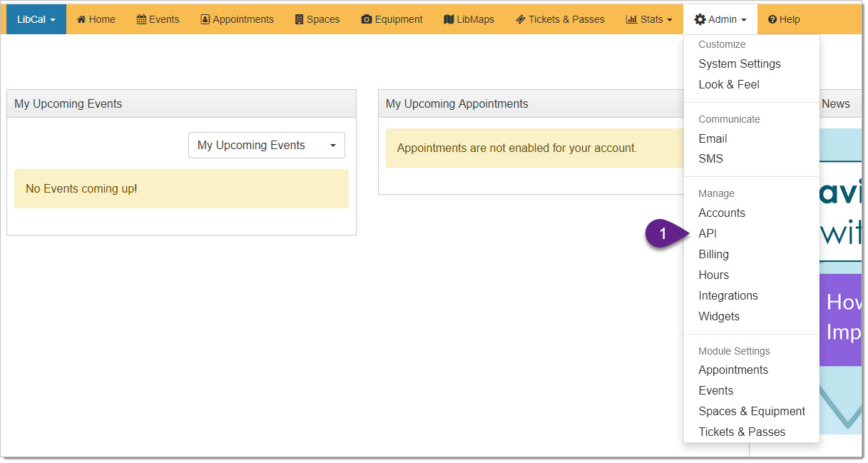Open the Stats dropdown menu

[648, 19]
